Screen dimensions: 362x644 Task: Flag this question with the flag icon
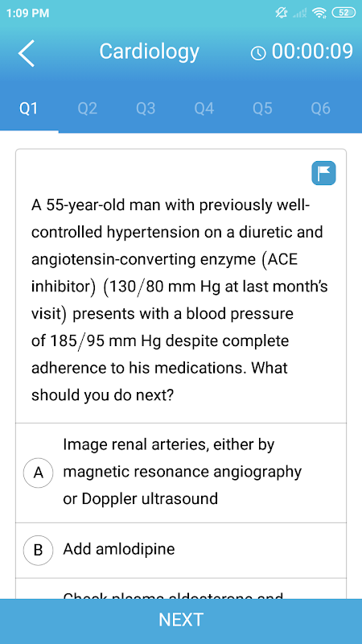[323, 173]
